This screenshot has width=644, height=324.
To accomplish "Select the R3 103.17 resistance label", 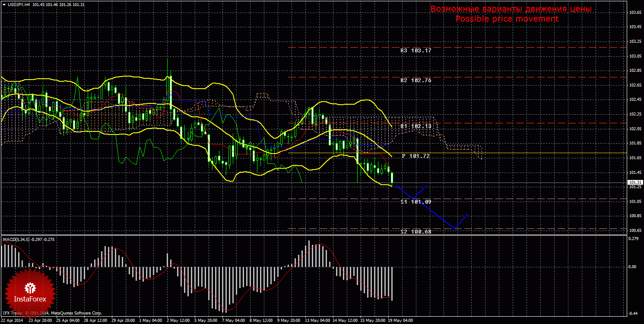I will click(x=416, y=51).
